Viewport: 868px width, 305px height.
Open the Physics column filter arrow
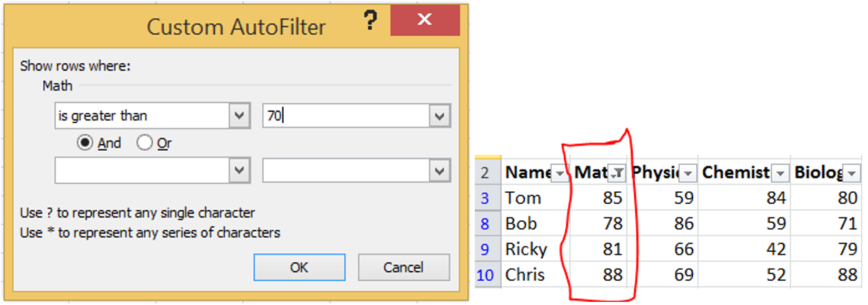pyautogui.click(x=688, y=173)
